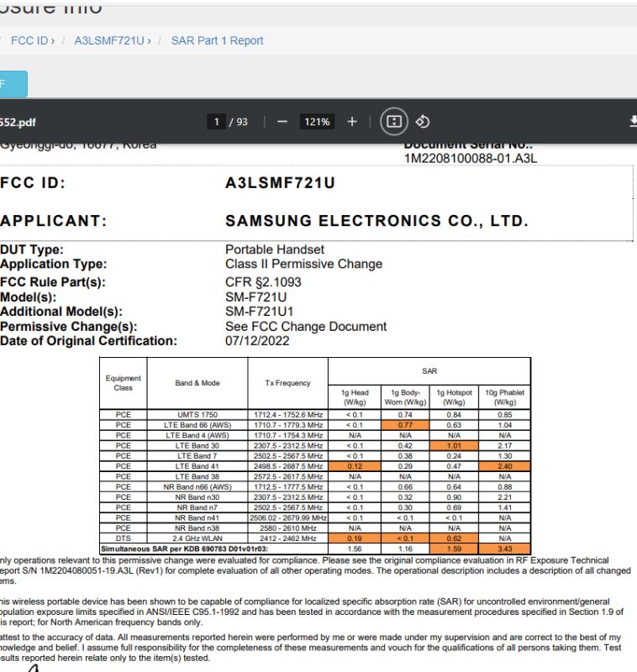Screen dimensions: 637x672
Task: Open the SAR Part 1 Report breadcrumb
Action: pyautogui.click(x=217, y=40)
